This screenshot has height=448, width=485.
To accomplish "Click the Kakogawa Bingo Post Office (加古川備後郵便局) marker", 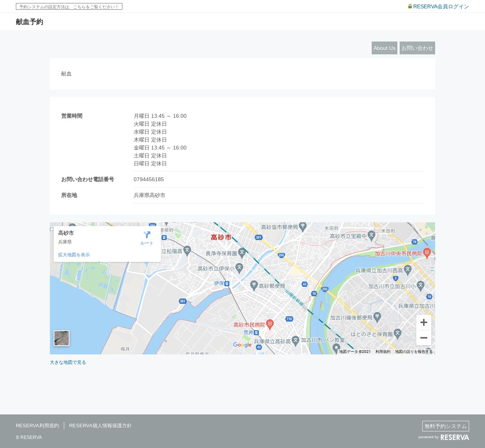I will (x=377, y=317).
